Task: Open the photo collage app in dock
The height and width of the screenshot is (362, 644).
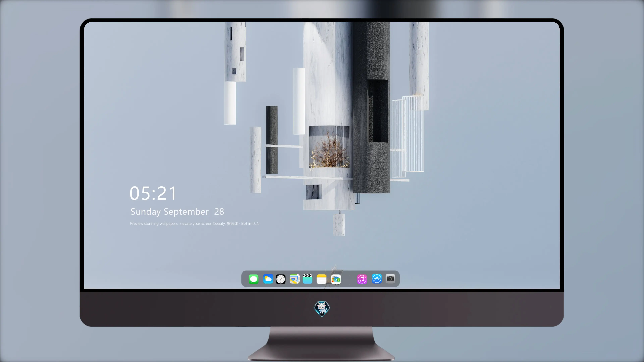Action: click(x=336, y=279)
